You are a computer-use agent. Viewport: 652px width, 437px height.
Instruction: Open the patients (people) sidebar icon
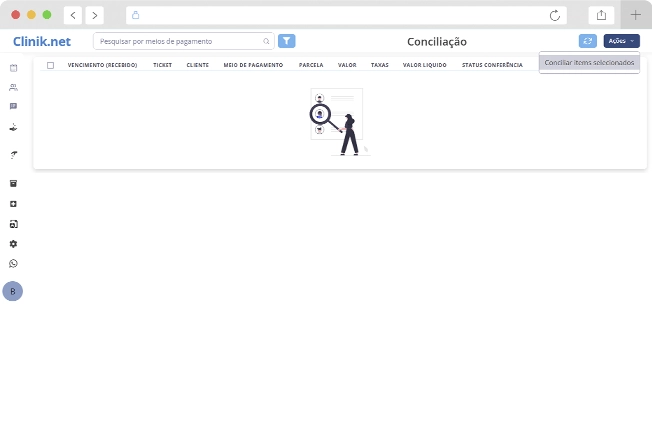[x=13, y=87]
